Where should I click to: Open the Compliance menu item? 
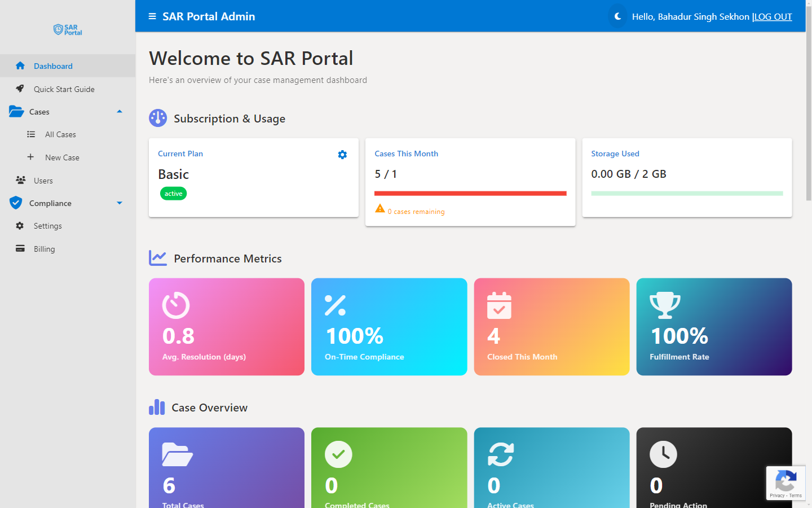click(x=51, y=203)
